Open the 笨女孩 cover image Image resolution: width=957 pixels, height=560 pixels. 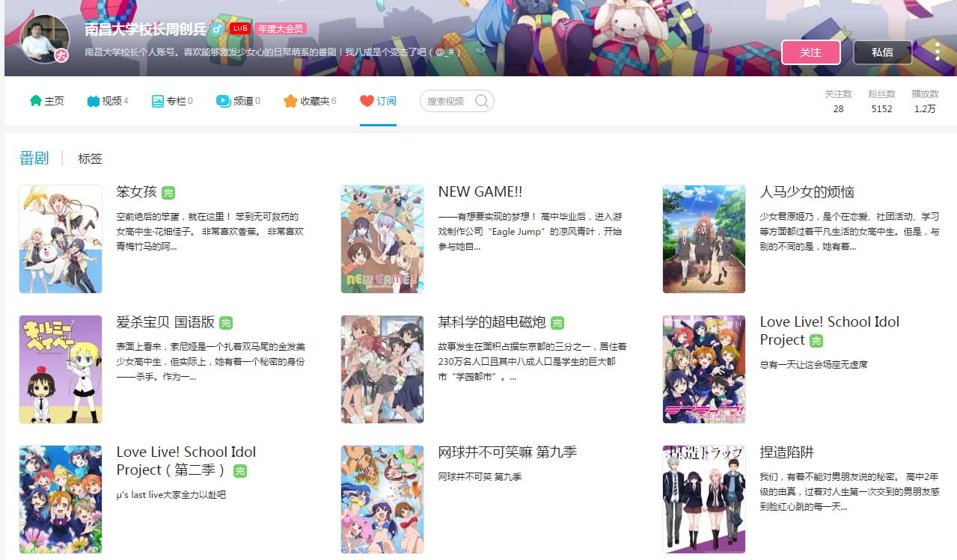pos(61,239)
